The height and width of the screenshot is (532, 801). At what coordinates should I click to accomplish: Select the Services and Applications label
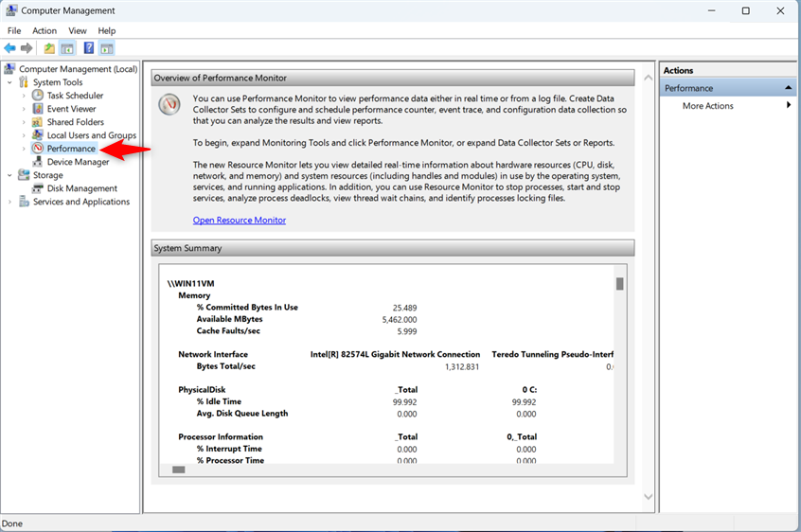[x=81, y=202]
